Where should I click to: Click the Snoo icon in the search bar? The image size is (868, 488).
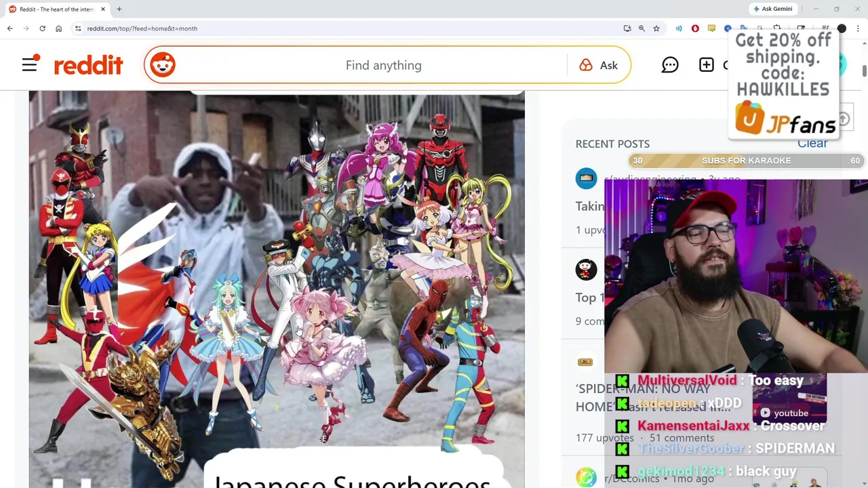pyautogui.click(x=163, y=65)
